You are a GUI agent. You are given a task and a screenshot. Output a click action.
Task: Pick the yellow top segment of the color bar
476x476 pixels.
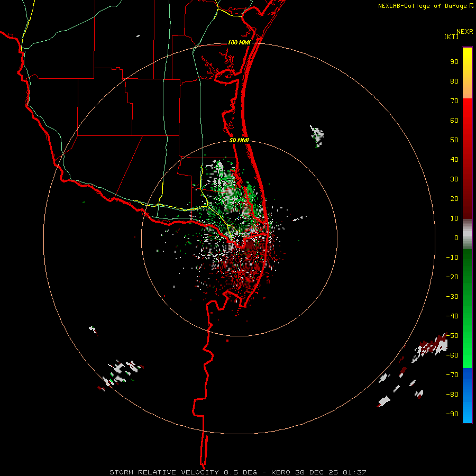(x=467, y=73)
